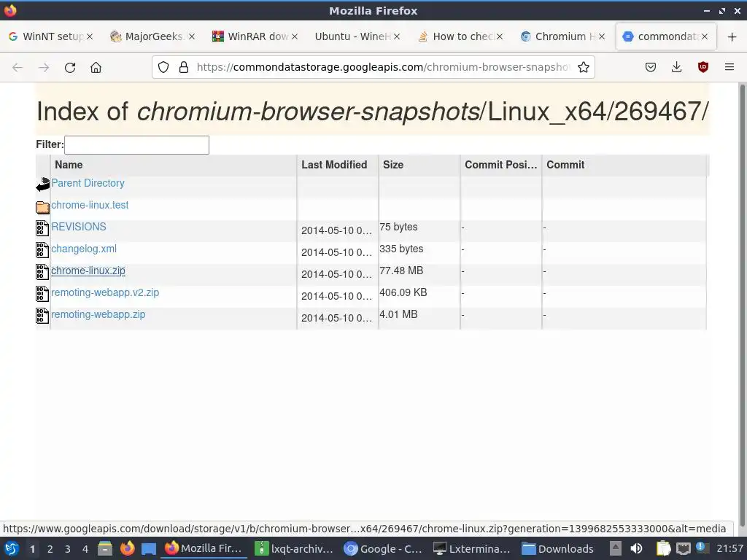This screenshot has width=747, height=560.
Task: Switch to LXTerminal taskbar window
Action: 473,548
